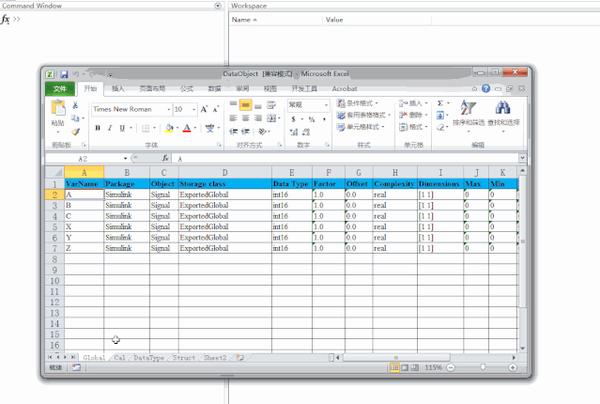Viewport: 600px width, 404px height.
Task: Align cell text to the right
Action: point(258,118)
